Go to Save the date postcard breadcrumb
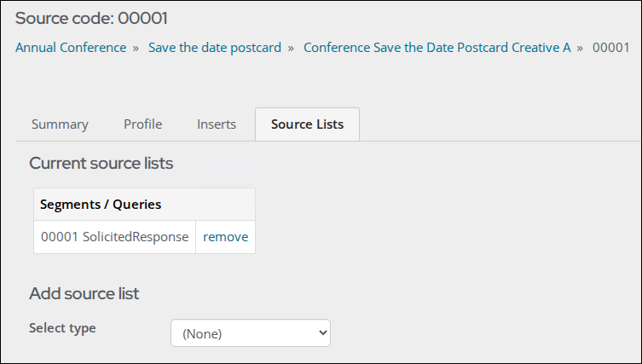Image resolution: width=642 pixels, height=364 pixels. coord(215,48)
